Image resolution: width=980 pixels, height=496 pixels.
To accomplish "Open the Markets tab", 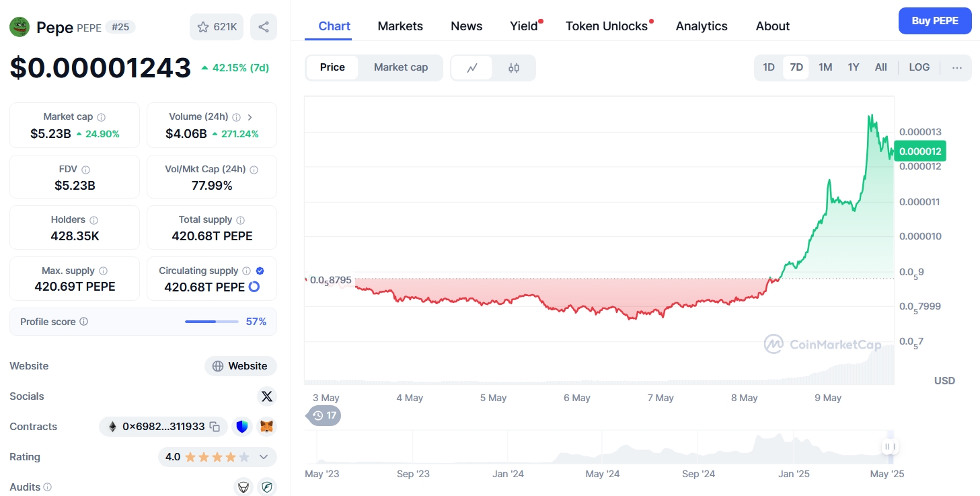I will coord(400,26).
